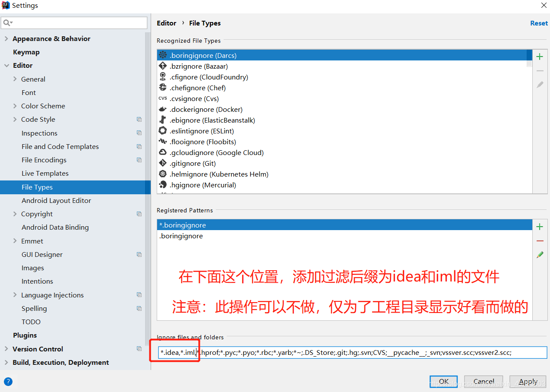Click the recognized file types scrollbar
550x392 pixels.
(529, 58)
